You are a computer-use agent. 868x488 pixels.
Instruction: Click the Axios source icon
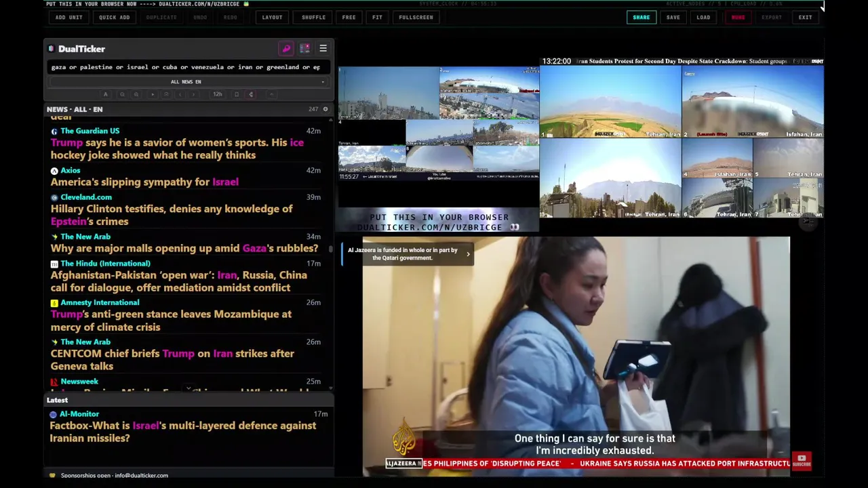click(x=54, y=171)
